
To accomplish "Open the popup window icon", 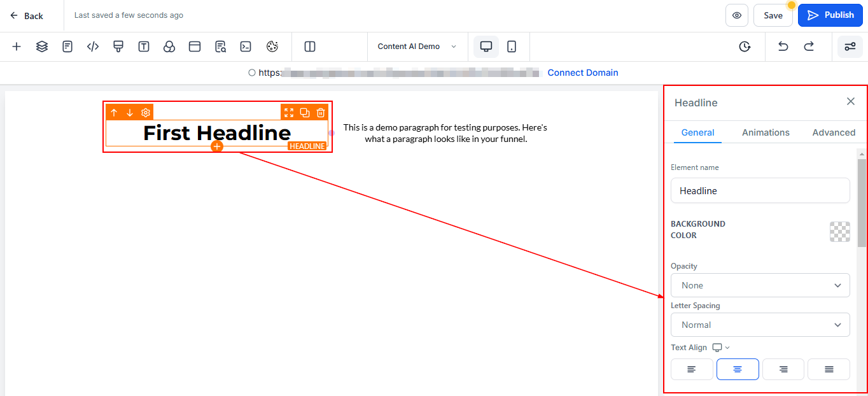I will 195,46.
